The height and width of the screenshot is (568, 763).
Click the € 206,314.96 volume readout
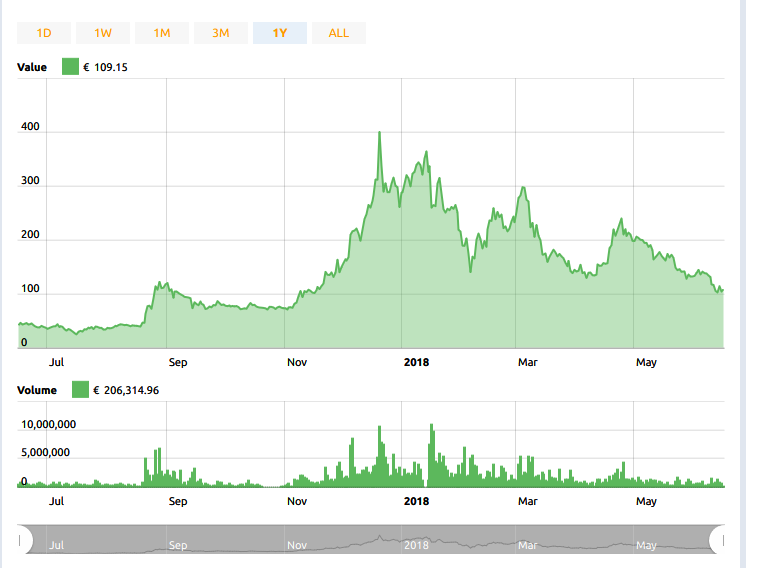126,390
